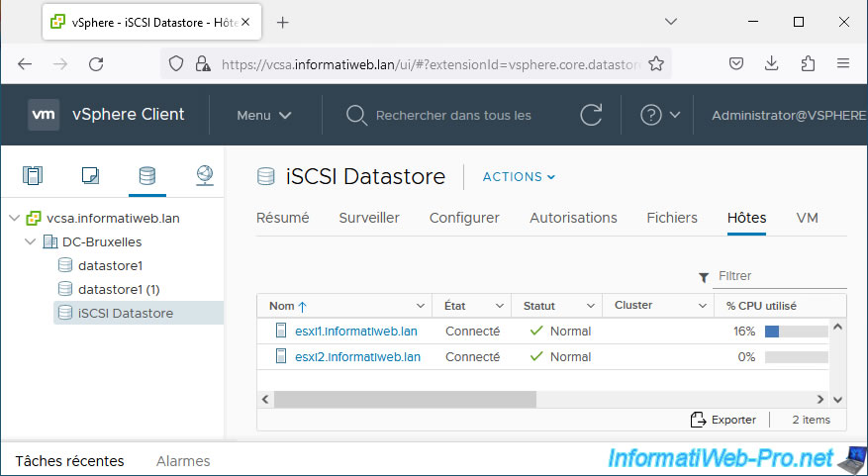The image size is (868, 476).
Task: Open a new browser tab
Action: point(282,22)
